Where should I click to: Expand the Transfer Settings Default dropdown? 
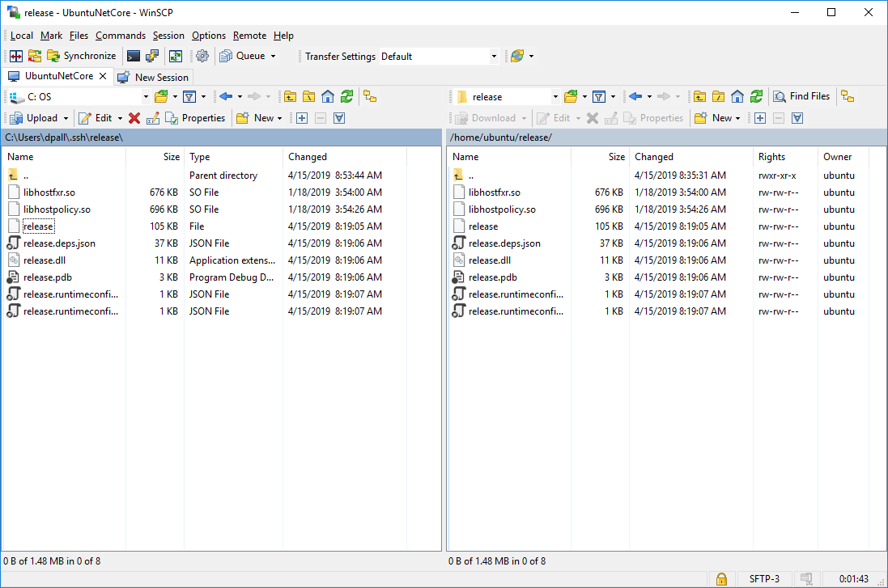coord(494,57)
